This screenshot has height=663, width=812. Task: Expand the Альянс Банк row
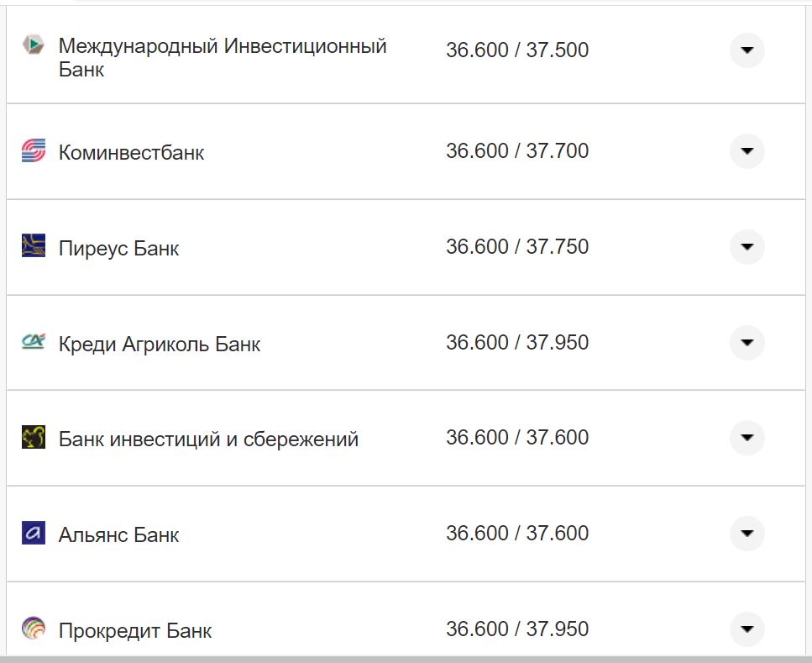pyautogui.click(x=747, y=533)
